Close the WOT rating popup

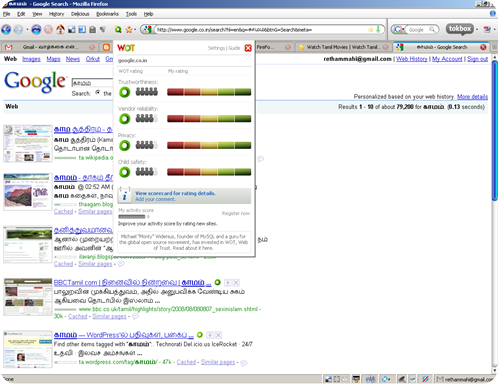coord(248,48)
